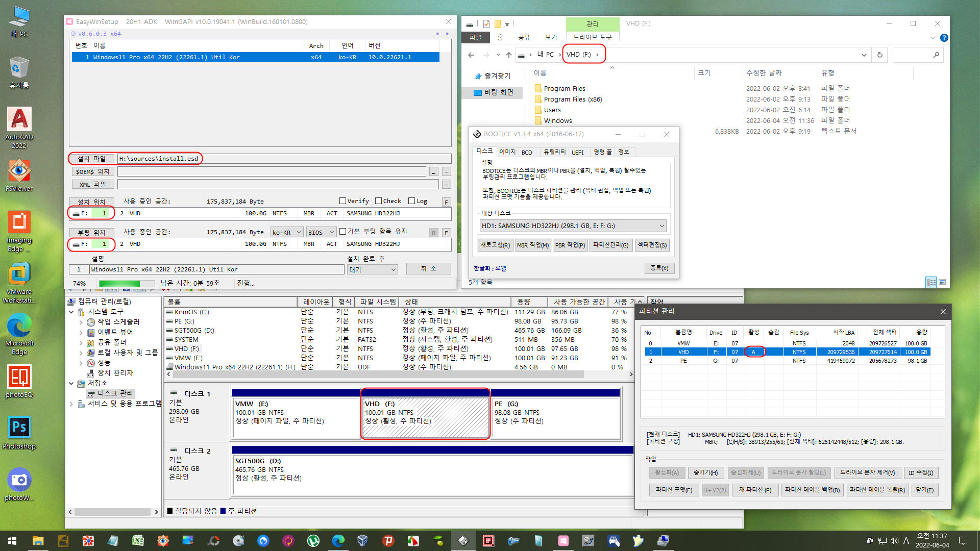Select the Windows folder in Explorer

557,121
